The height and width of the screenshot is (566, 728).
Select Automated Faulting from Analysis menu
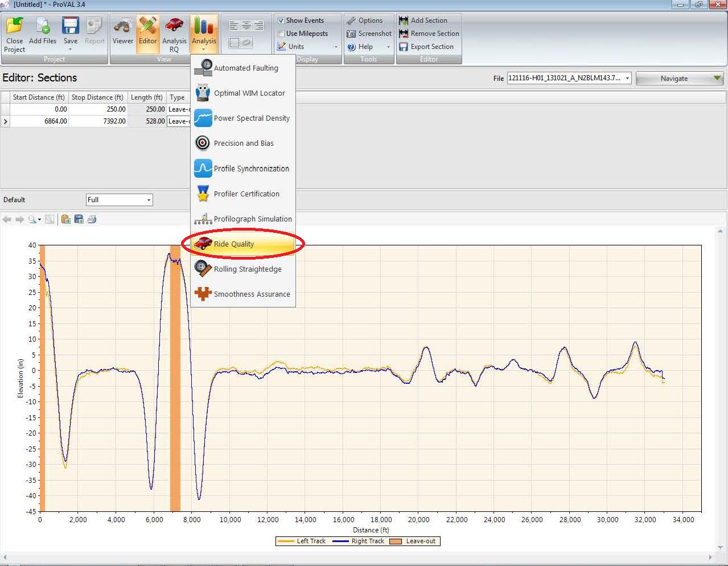[x=243, y=68]
